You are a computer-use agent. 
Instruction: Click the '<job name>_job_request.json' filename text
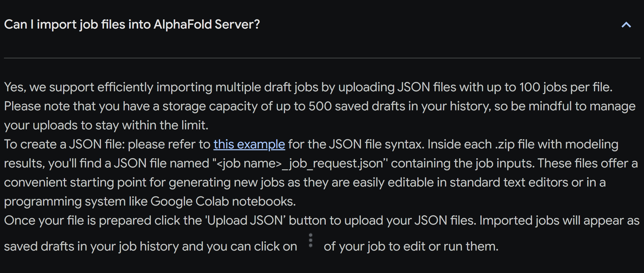click(x=300, y=163)
